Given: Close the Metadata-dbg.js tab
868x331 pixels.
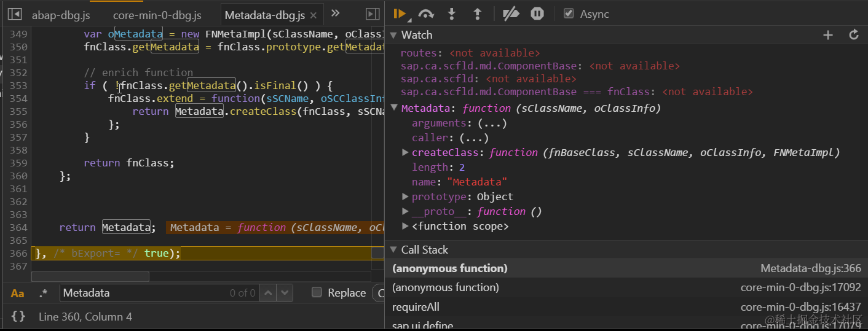Looking at the screenshot, I should click(x=315, y=15).
